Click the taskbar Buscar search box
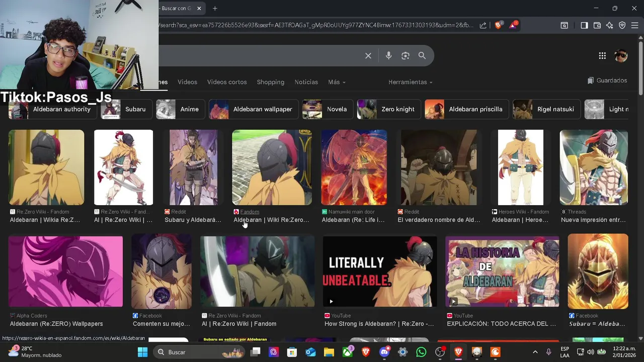644x362 pixels. (x=199, y=352)
